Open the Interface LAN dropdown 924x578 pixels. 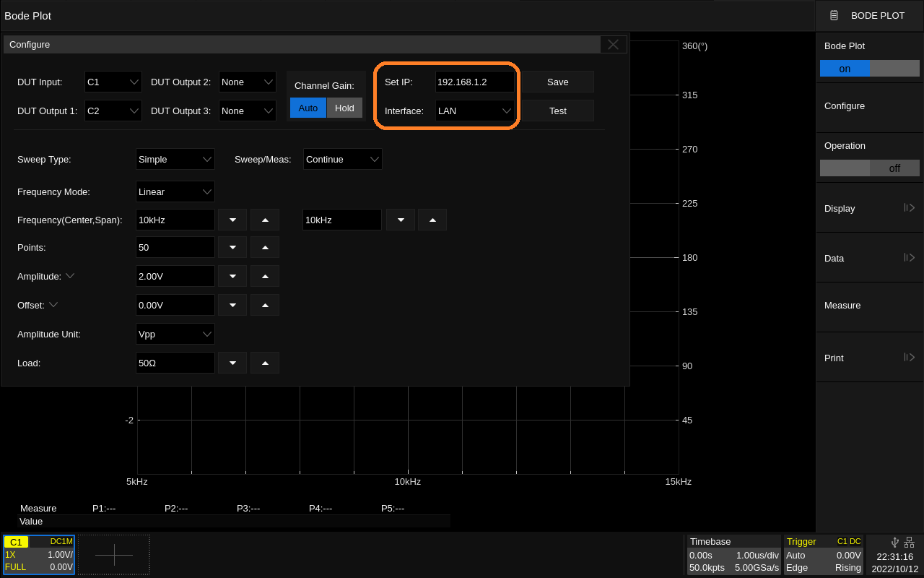coord(474,111)
